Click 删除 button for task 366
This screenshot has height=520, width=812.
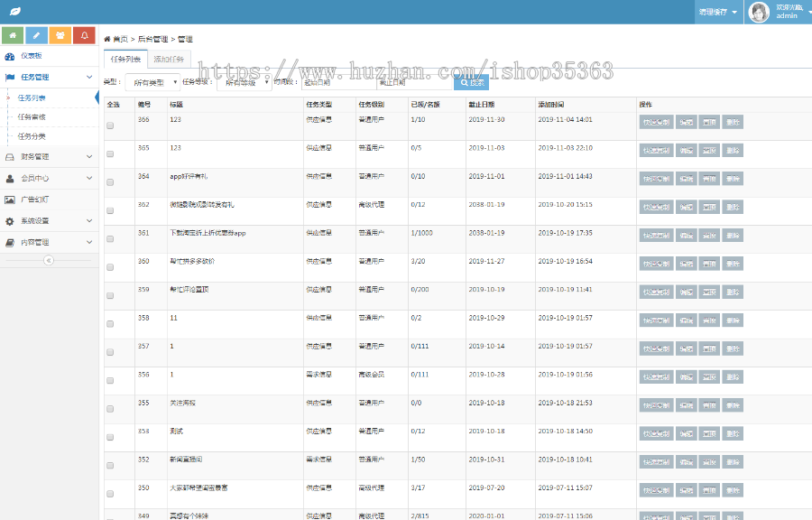(733, 123)
